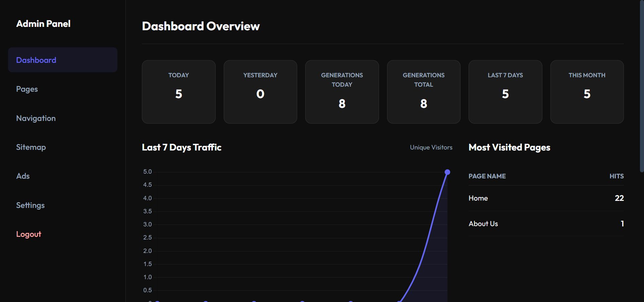Click the Most Visited Pages heading
Screen dimensions: 644x302
click(x=509, y=147)
